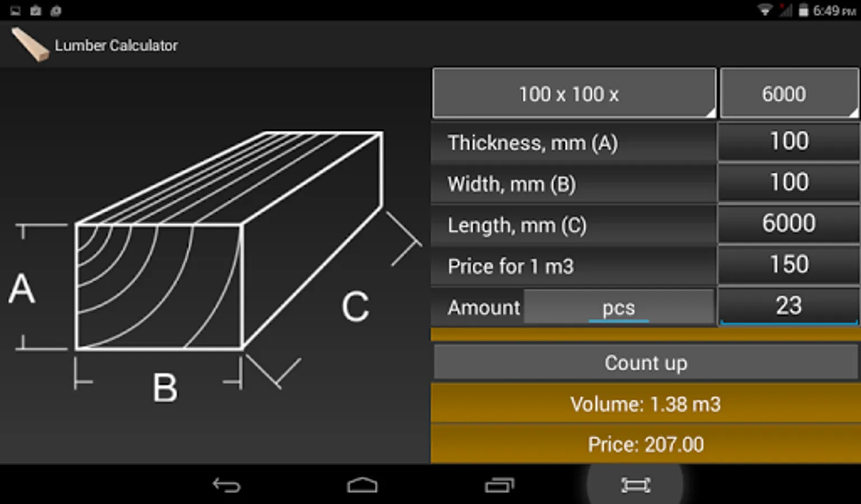Edit the Length value field 6000
This screenshot has width=861, height=504.
(789, 223)
